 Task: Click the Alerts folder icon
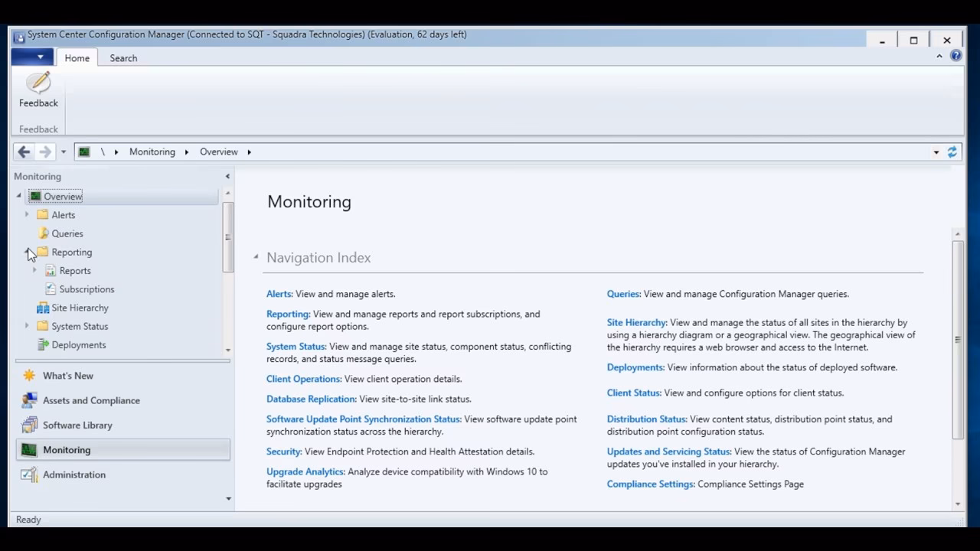43,215
